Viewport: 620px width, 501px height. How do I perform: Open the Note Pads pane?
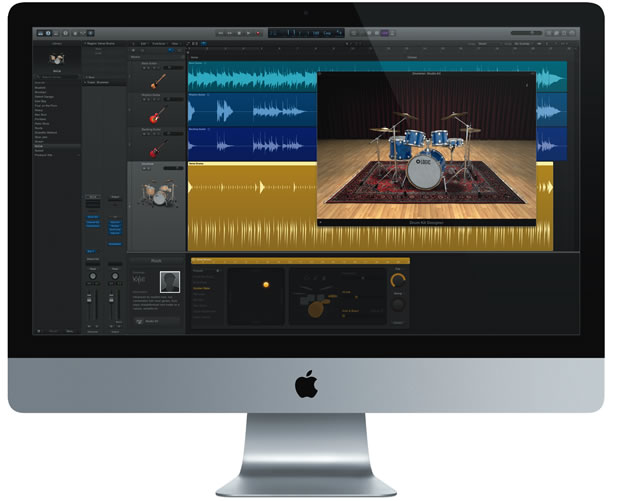point(557,33)
